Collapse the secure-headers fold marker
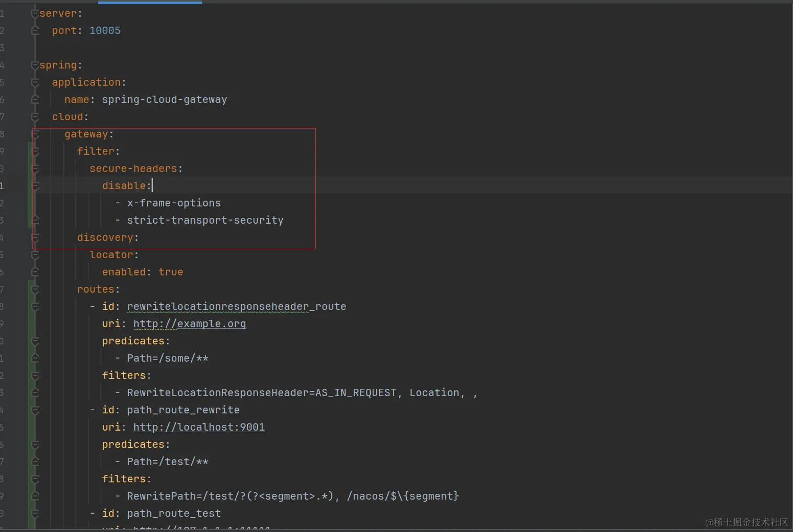Image resolution: width=793 pixels, height=532 pixels. pos(35,169)
